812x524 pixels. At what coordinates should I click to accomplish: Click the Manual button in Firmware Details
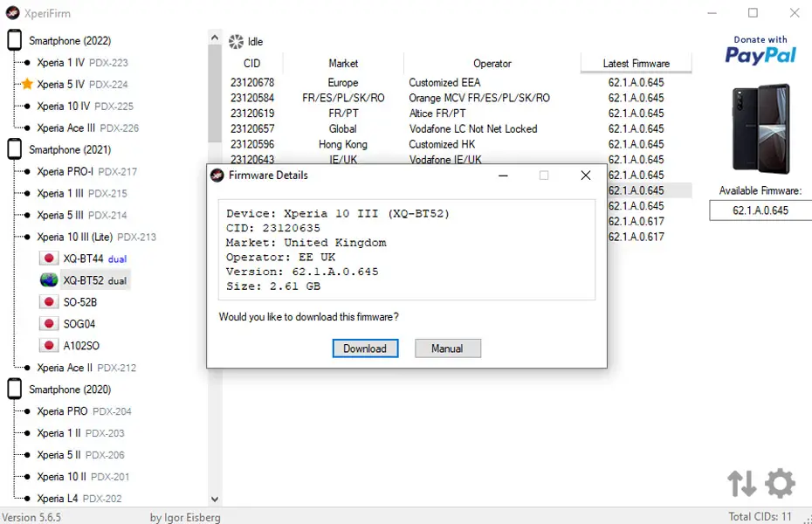447,348
